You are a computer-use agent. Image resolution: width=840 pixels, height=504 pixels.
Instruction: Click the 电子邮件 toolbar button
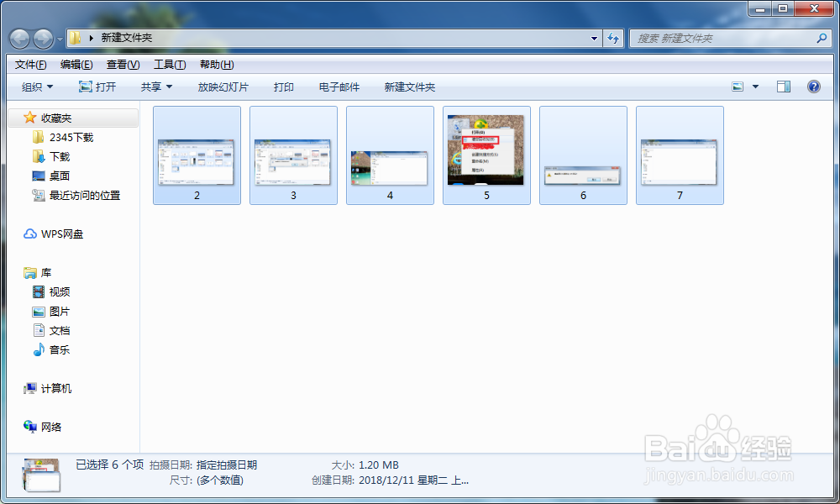pyautogui.click(x=339, y=87)
